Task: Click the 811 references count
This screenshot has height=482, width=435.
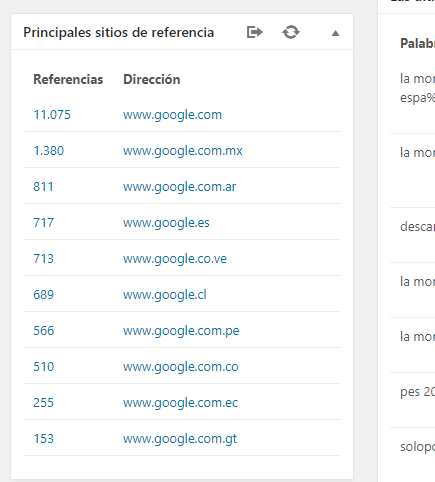Action: coord(43,187)
